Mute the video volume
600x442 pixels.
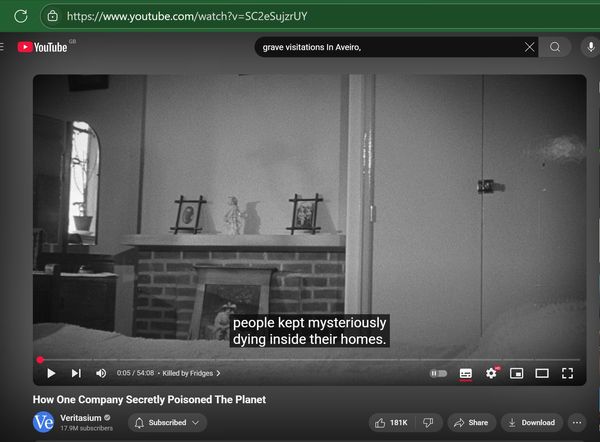101,373
